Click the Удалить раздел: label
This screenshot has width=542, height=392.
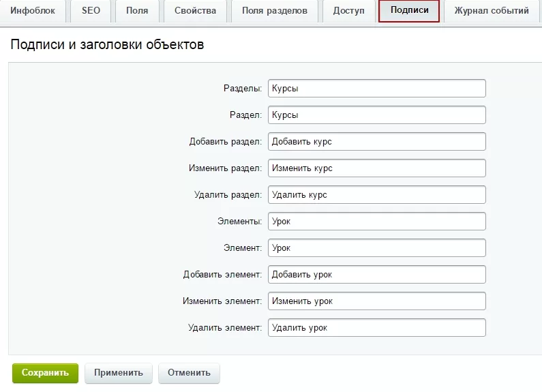click(228, 195)
